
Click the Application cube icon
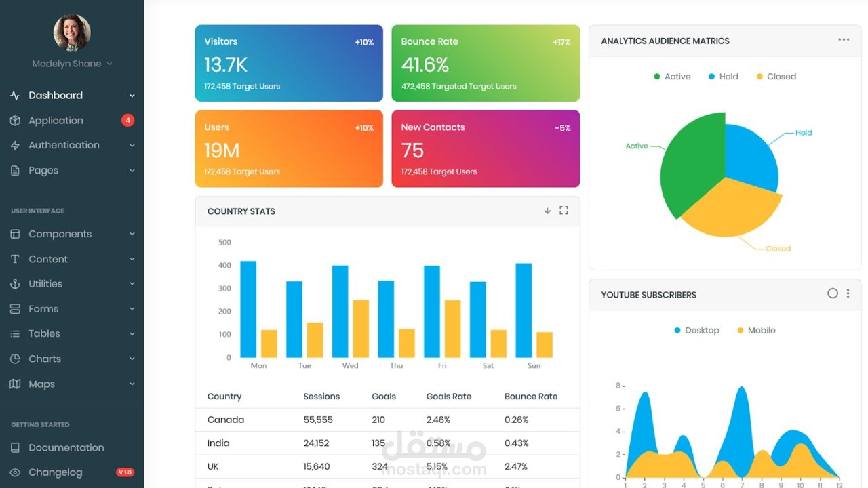pos(15,121)
